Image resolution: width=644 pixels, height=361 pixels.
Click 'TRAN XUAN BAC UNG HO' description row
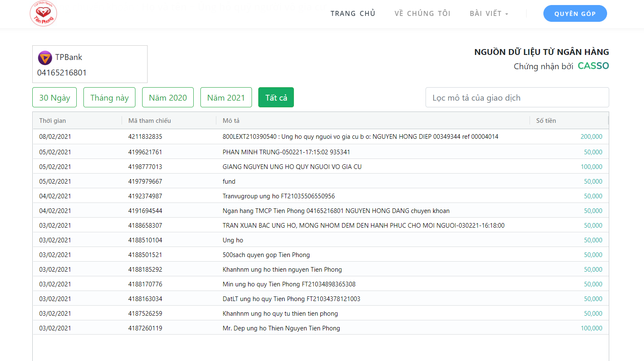364,226
